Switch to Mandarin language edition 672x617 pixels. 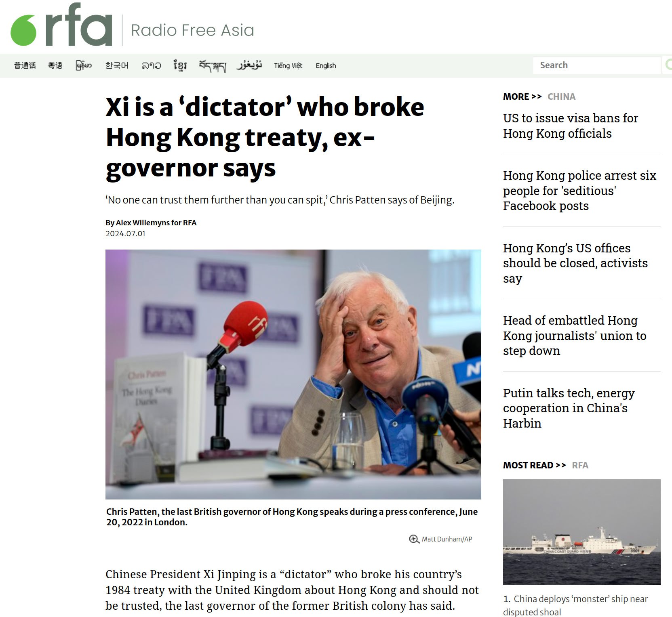tap(25, 65)
